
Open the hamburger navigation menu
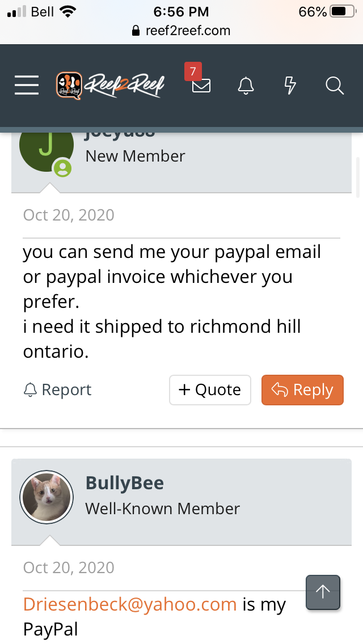pos(27,86)
